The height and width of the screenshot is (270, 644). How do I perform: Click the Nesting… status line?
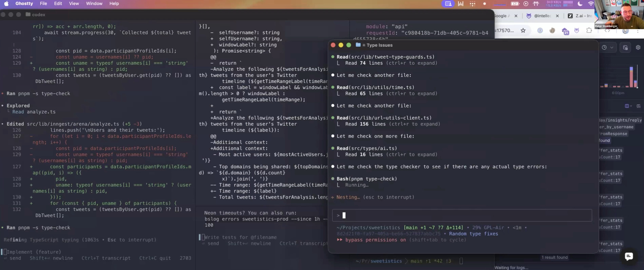pyautogui.click(x=373, y=197)
